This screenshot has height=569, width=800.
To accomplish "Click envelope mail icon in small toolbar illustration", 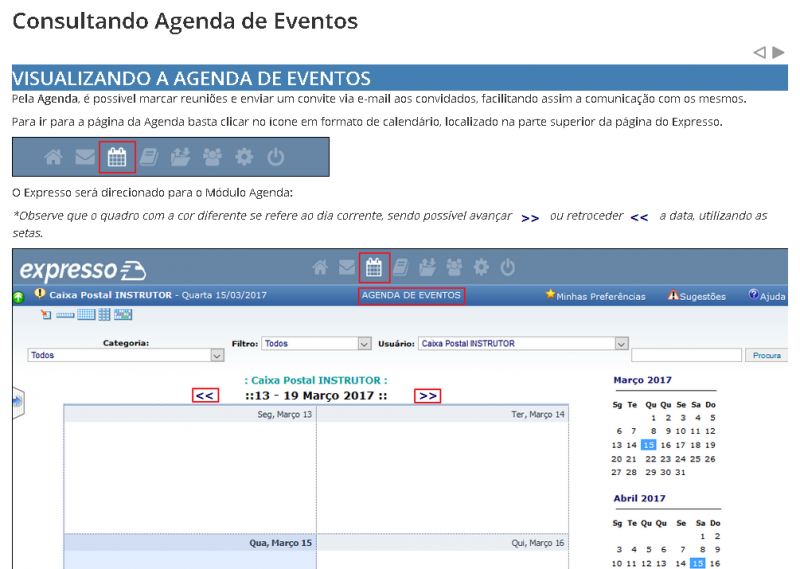I will (85, 157).
